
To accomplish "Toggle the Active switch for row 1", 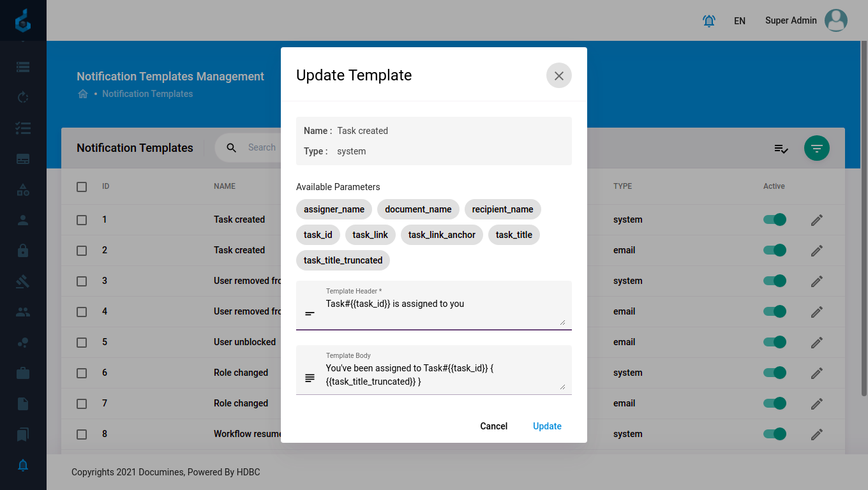I will pyautogui.click(x=774, y=220).
